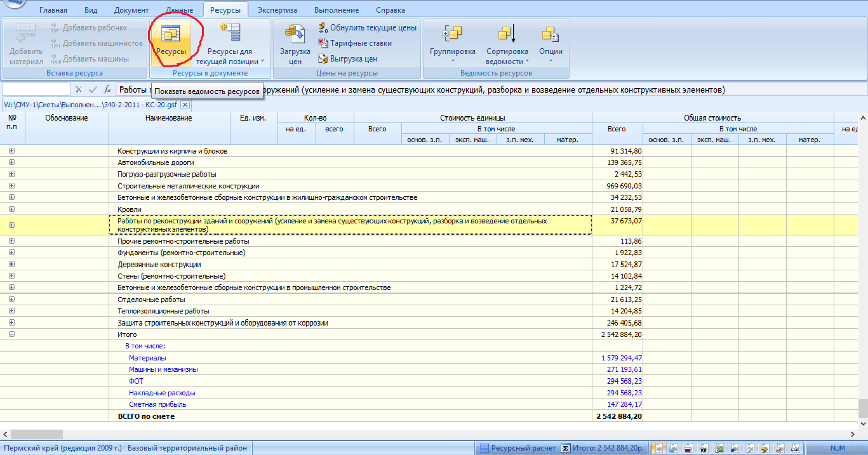868x455 pixels.
Task: Click the Ресурсы ribbon button
Action: [171, 40]
